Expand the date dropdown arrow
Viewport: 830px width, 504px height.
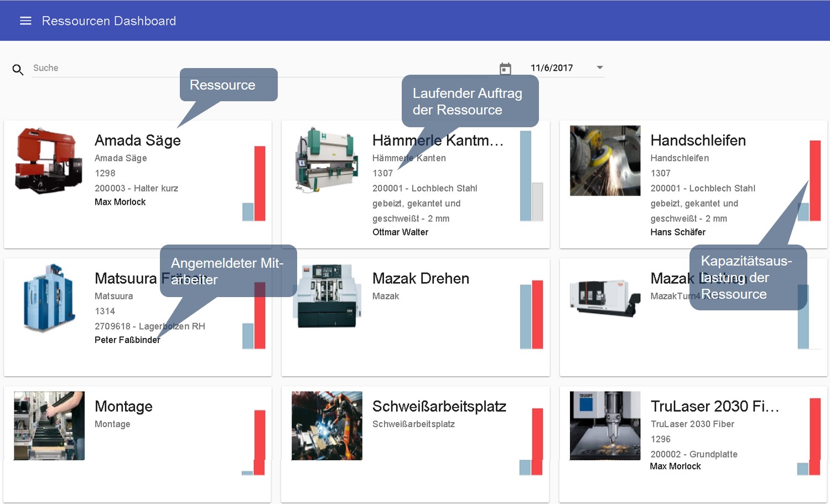[600, 67]
